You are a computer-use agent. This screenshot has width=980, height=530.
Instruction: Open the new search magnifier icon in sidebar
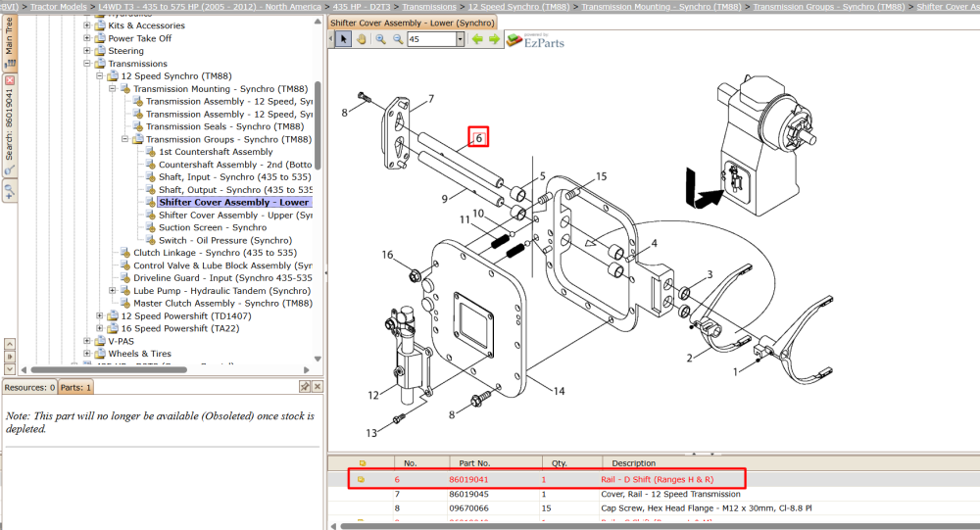pos(10,191)
